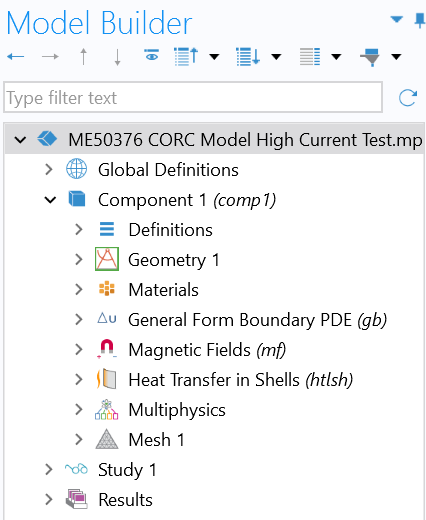This screenshot has width=426, height=520.
Task: Open the dropdown arrow next to Collapse icon
Action: [x=214, y=57]
